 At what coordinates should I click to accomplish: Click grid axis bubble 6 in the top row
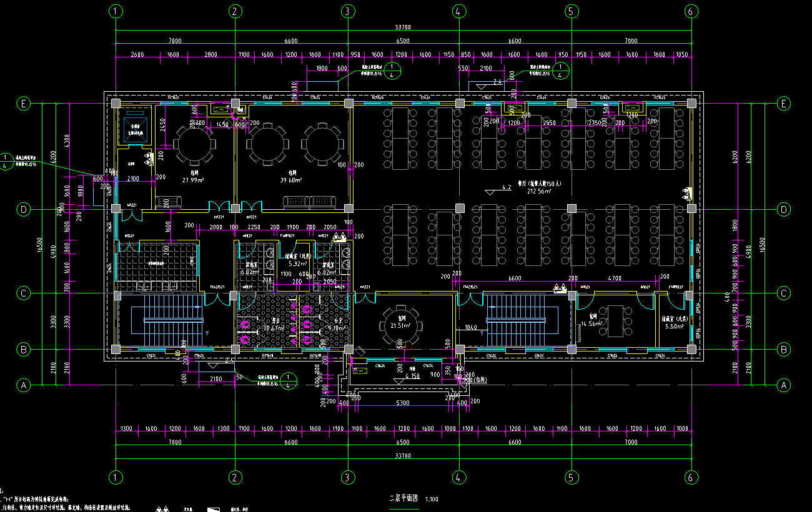pyautogui.click(x=691, y=11)
